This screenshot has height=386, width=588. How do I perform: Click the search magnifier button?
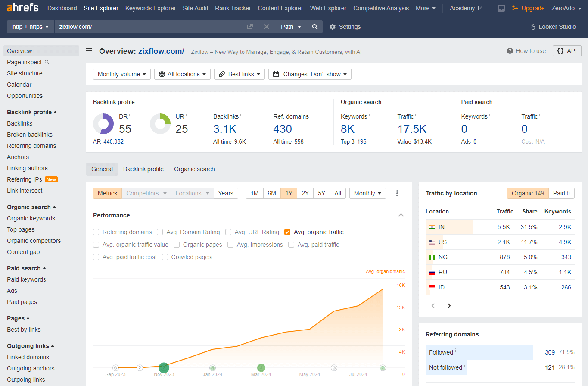tap(315, 27)
